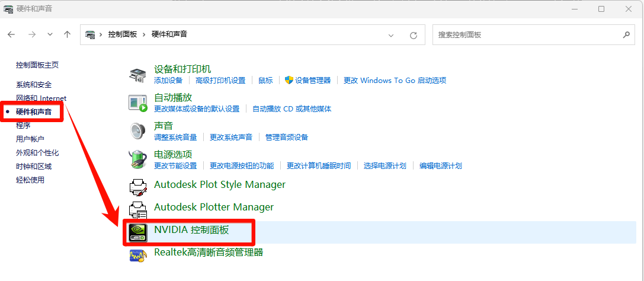644x281 pixels.
Task: Click 更改媒体或设备的默认设置 link
Action: (197, 109)
